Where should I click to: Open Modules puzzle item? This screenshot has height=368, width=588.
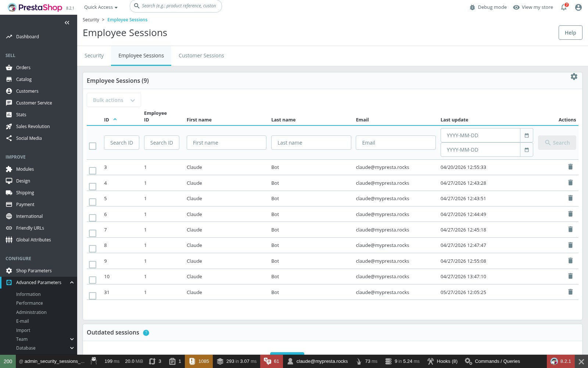coord(25,169)
